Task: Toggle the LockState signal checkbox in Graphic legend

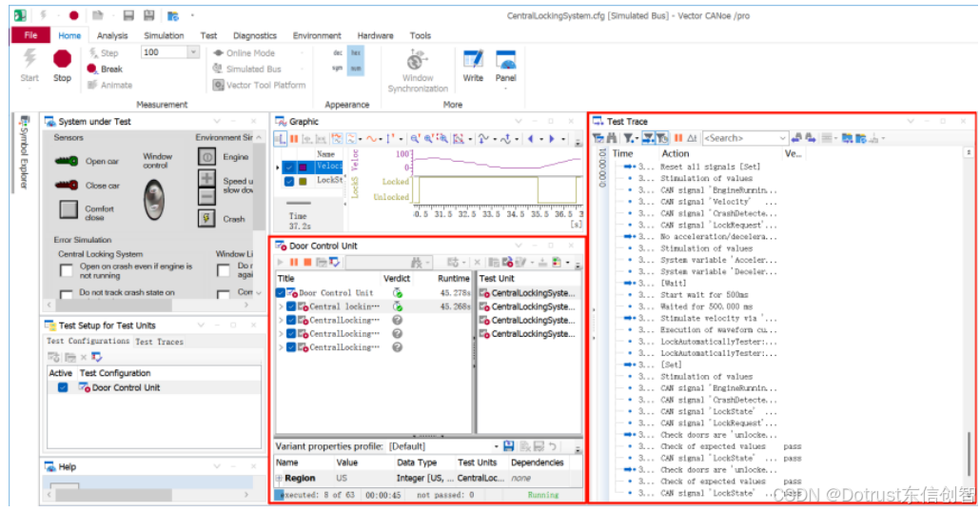Action: (x=288, y=182)
